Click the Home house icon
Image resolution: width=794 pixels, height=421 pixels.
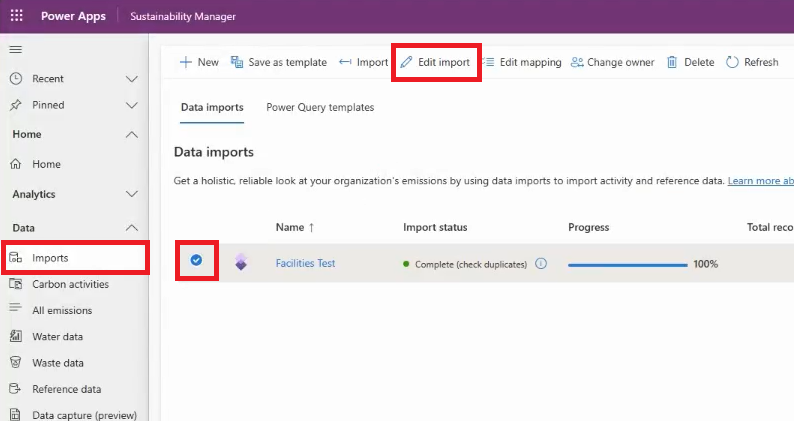point(16,164)
